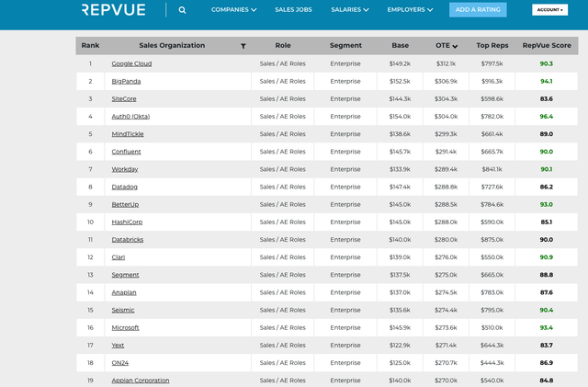Select the Segment company link in row 13
The image size is (588, 387).
[x=125, y=275]
